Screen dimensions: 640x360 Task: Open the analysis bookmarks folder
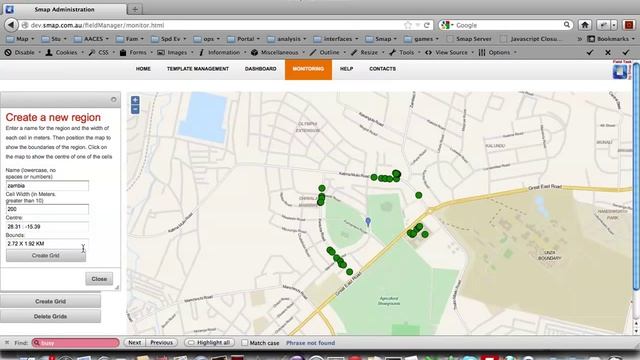click(287, 39)
